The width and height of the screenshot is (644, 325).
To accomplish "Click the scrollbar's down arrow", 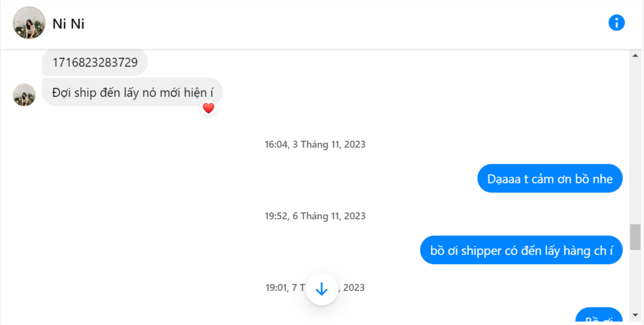I will [x=635, y=315].
